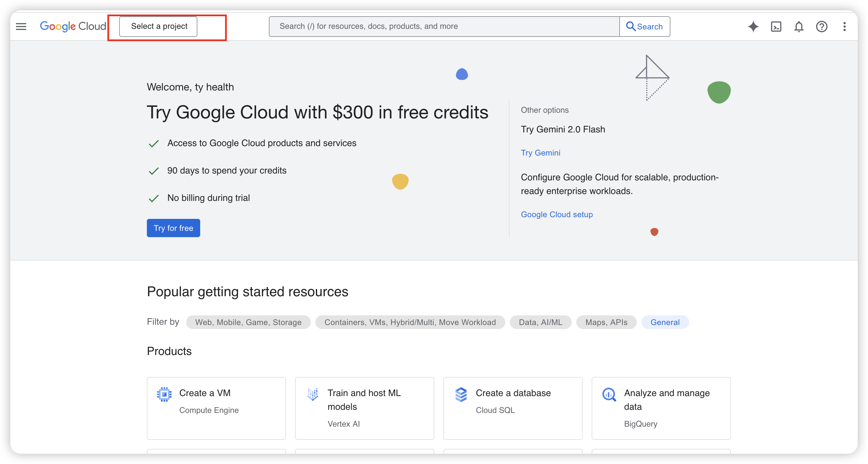Open the Google Cloud setup link
Screen dimensions: 868x464
[556, 215]
